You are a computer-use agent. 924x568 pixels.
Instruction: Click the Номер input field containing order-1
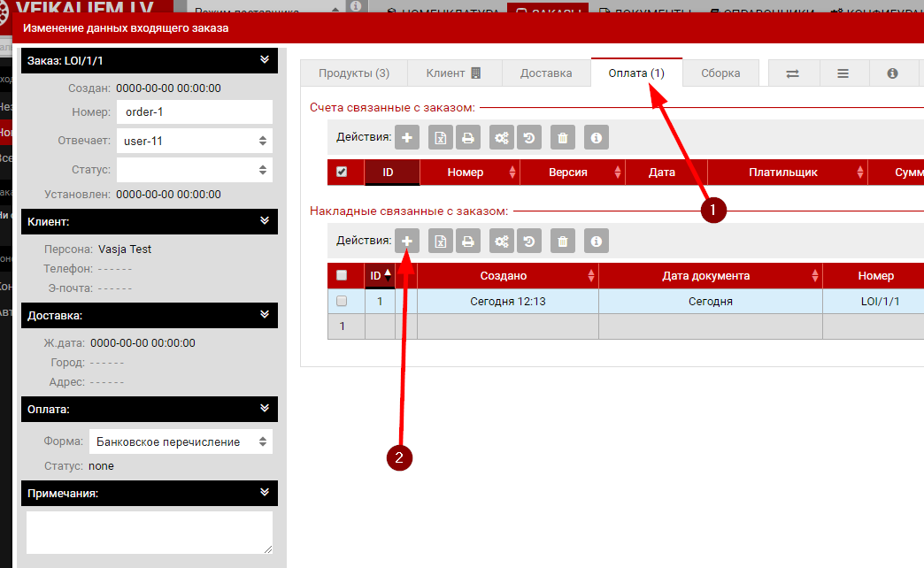(194, 112)
